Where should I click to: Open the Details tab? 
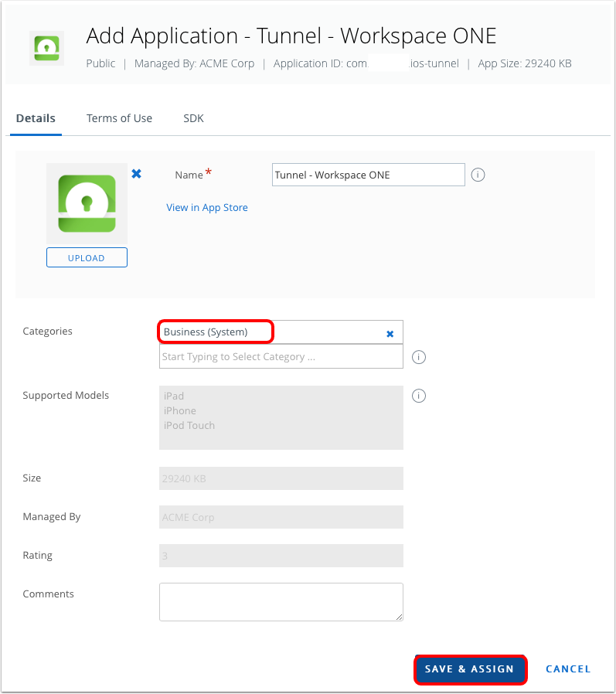click(x=36, y=118)
